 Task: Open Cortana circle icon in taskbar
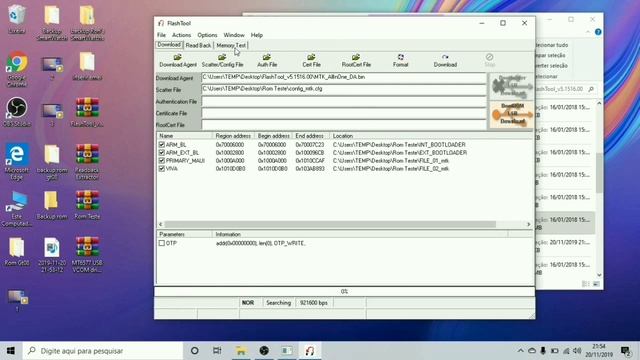[x=195, y=351]
